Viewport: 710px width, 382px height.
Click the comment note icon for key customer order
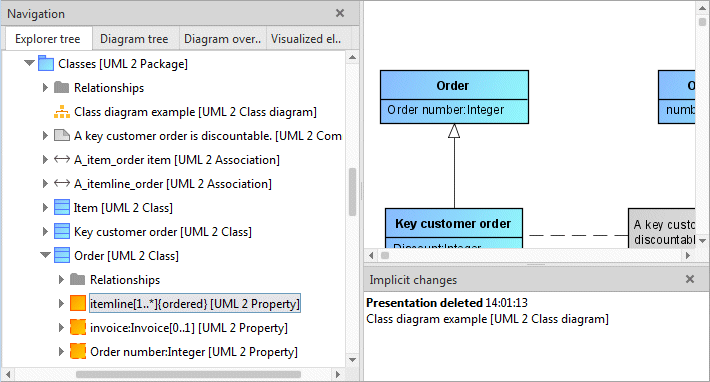coord(62,135)
